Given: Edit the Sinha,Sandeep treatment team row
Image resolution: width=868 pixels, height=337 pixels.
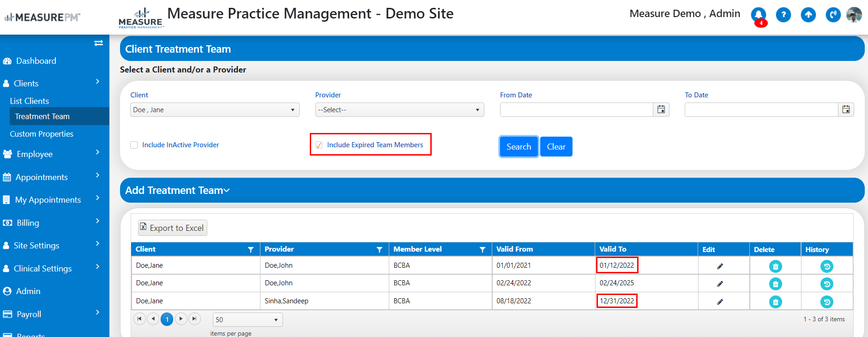Looking at the screenshot, I should pyautogui.click(x=720, y=301).
